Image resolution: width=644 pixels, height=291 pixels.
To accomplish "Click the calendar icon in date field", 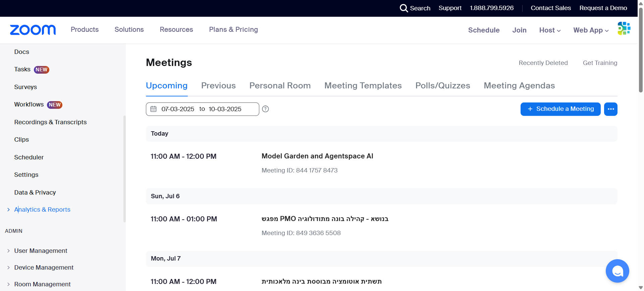I will (154, 109).
